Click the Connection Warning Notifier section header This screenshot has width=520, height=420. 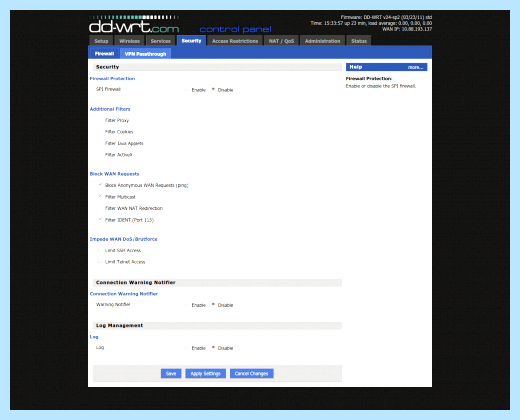[217, 283]
